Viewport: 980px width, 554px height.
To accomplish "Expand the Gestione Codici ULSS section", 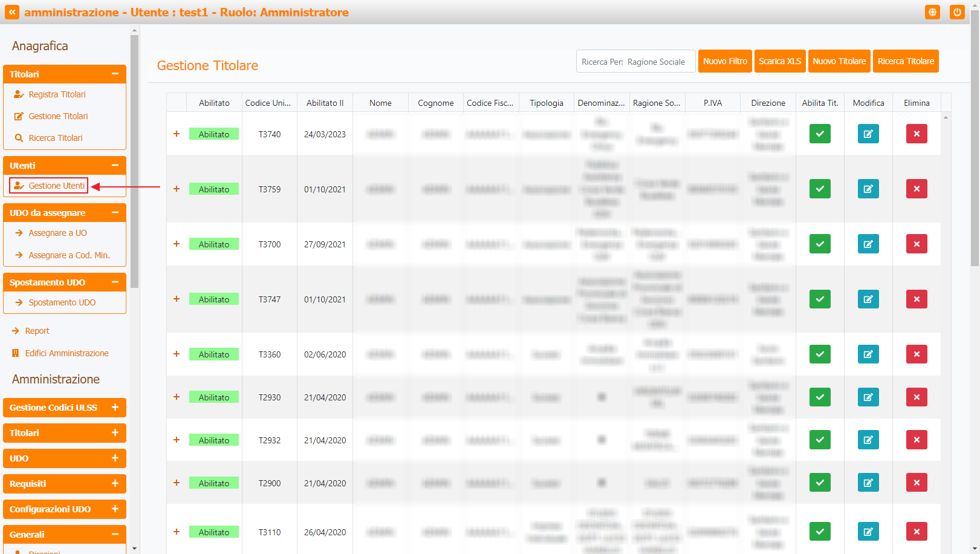I will 115,408.
